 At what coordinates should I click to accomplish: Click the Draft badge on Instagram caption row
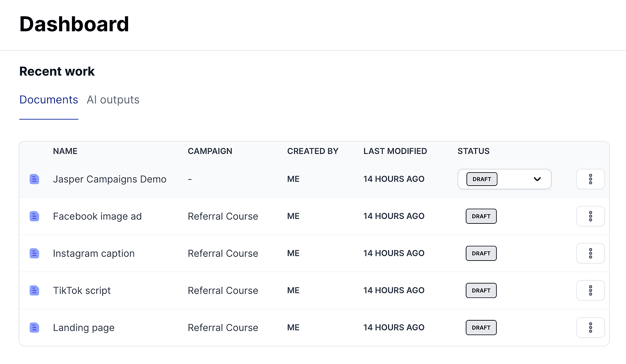click(481, 253)
